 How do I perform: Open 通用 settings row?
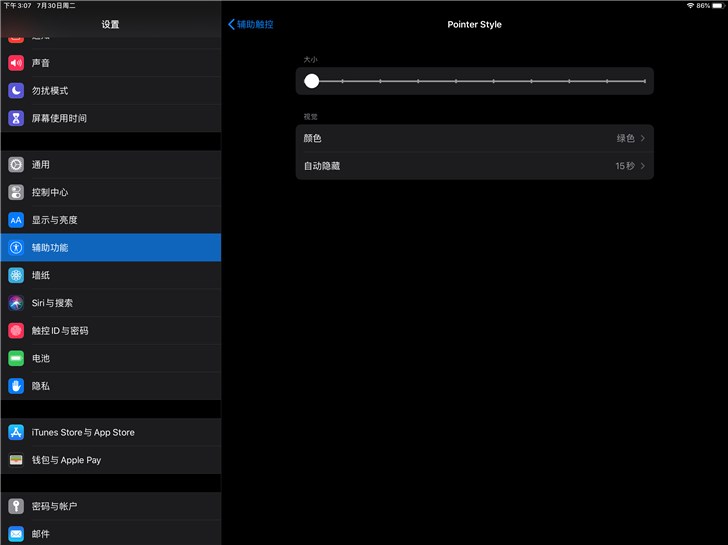pos(110,164)
